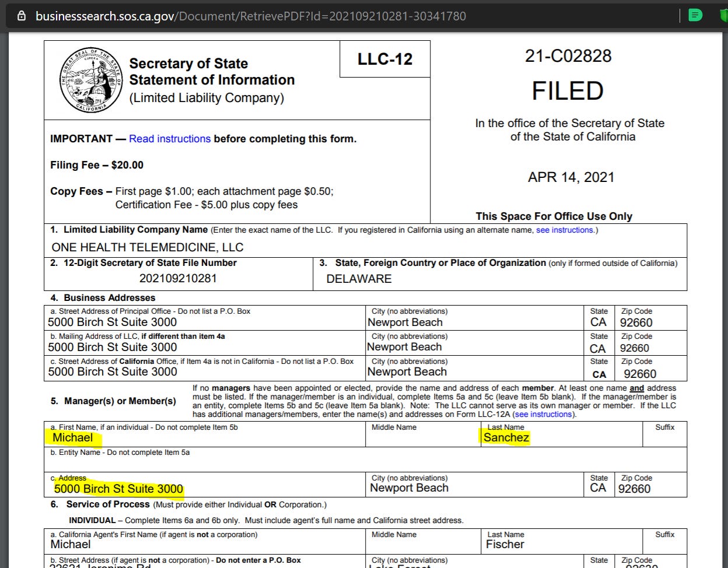Viewport: 728px width, 568px height.
Task: Click the manager's city "Newport Beach" in item 5c
Action: (409, 488)
